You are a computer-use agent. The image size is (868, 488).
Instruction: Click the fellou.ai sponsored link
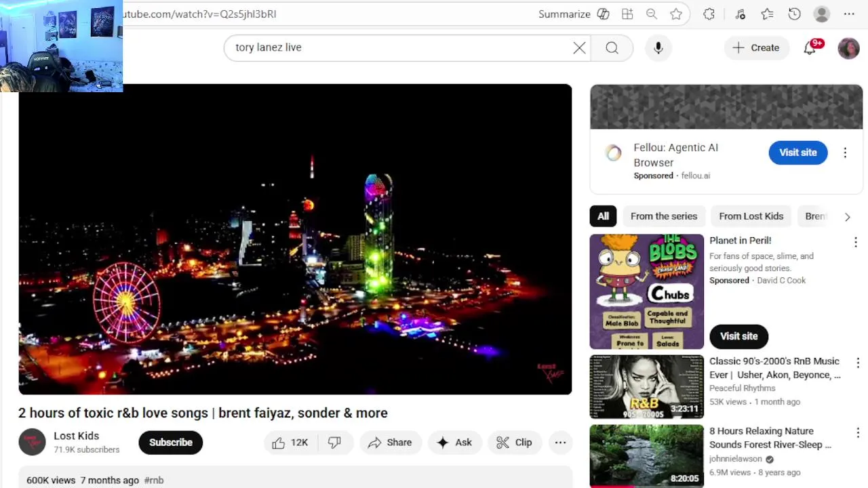tap(695, 176)
